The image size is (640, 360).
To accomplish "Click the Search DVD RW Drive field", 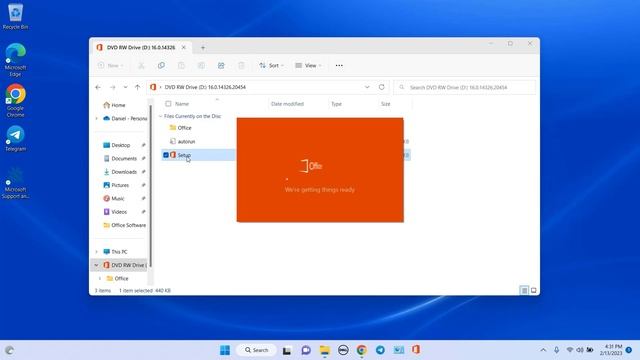I will coord(464,87).
